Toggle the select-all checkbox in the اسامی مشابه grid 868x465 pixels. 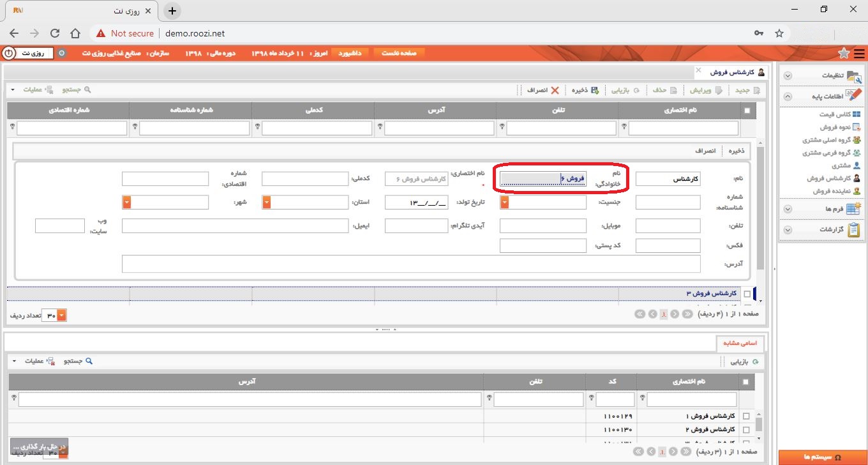pyautogui.click(x=746, y=382)
